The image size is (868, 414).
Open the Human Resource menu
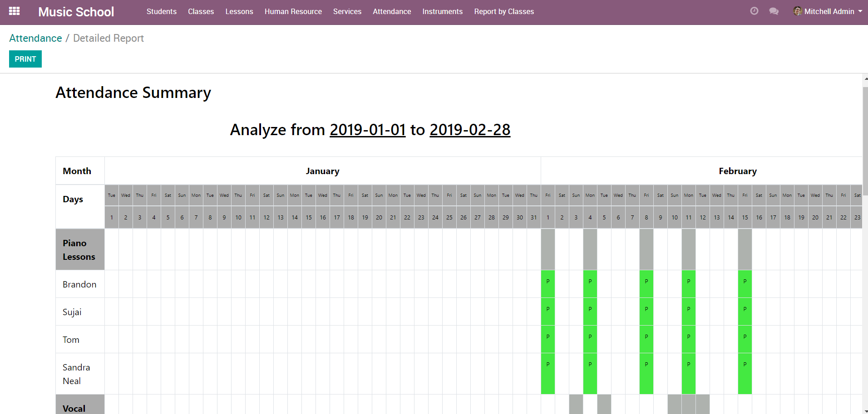tap(293, 11)
